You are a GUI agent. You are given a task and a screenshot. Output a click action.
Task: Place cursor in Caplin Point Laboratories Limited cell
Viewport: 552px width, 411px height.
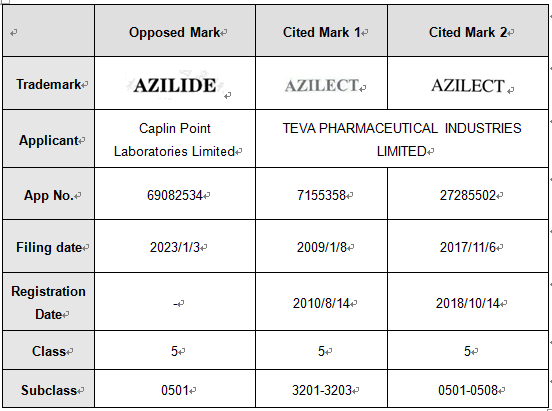175,140
